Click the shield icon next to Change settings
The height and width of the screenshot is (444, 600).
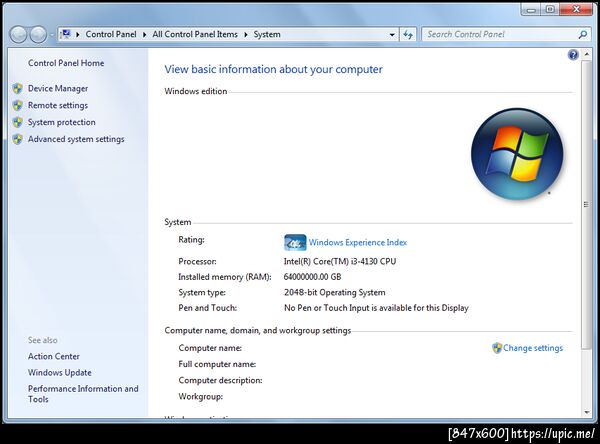coord(497,348)
